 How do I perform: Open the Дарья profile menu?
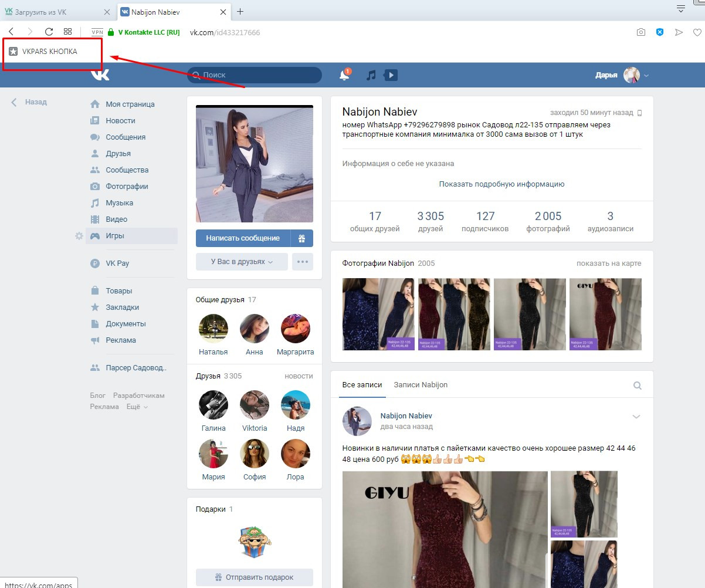(x=622, y=75)
